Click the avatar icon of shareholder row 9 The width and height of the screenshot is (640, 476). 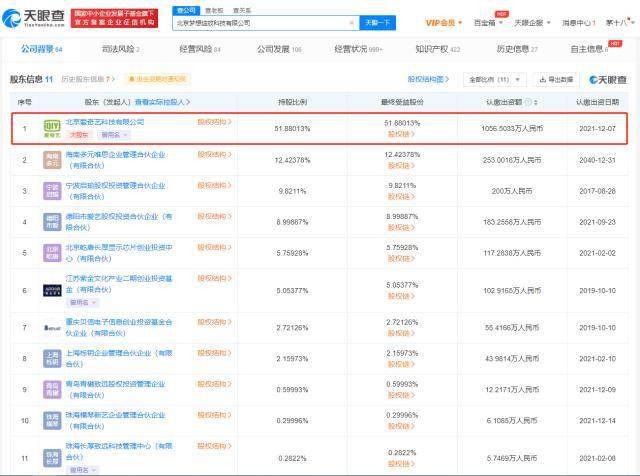tap(52, 389)
